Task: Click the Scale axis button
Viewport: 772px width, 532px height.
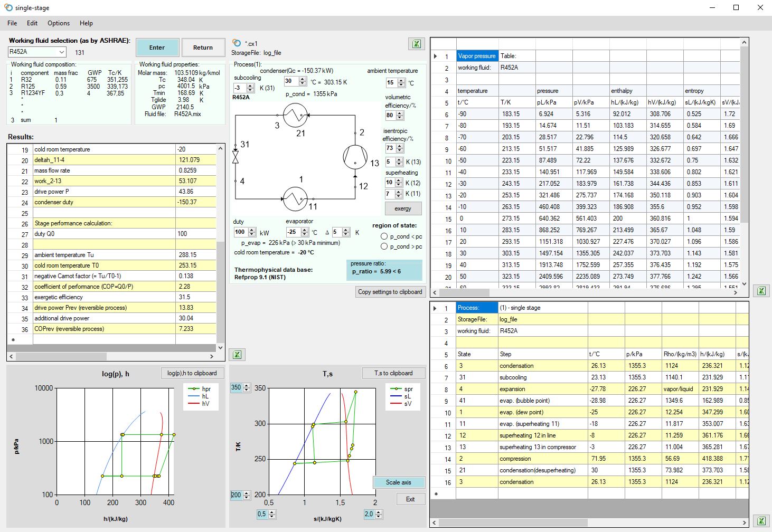Action: coord(398,482)
